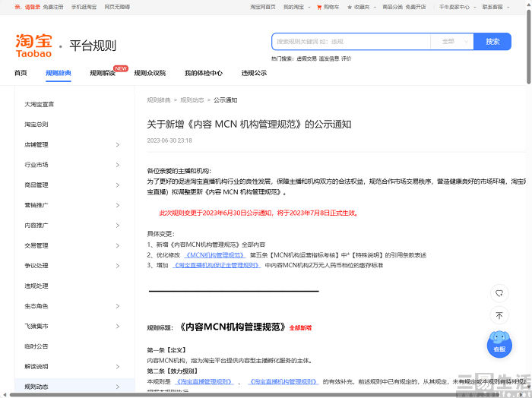
Task: Switch to 规则解读 tab
Action: click(102, 74)
